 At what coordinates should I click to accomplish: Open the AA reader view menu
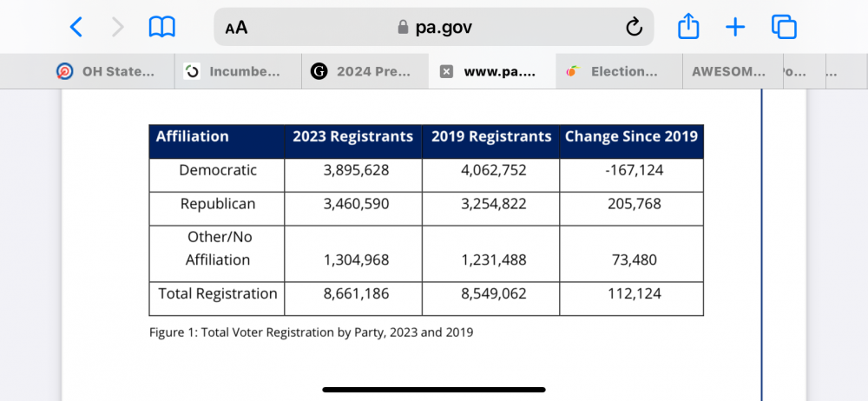[236, 28]
